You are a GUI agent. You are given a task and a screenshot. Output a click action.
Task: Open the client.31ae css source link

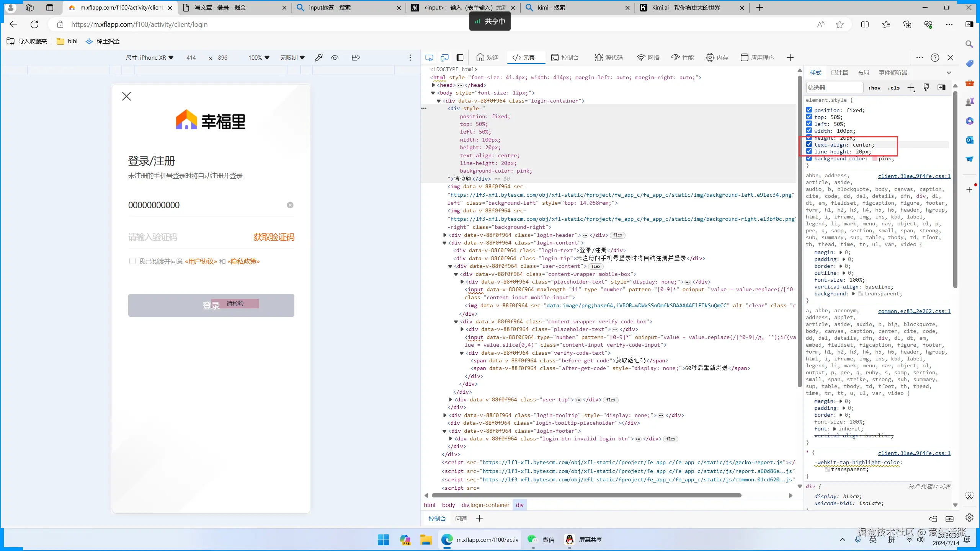tap(914, 176)
